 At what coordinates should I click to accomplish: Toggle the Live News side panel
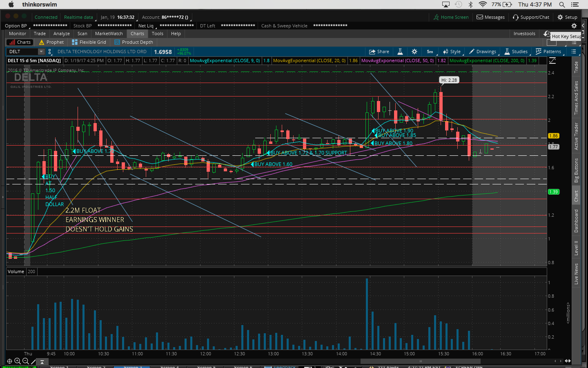tap(576, 274)
